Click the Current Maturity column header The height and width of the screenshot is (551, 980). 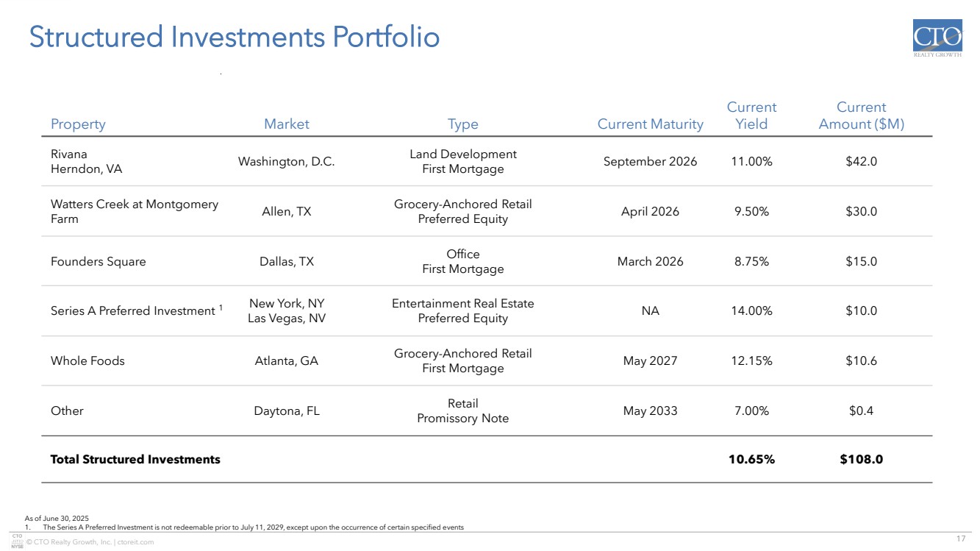(650, 124)
